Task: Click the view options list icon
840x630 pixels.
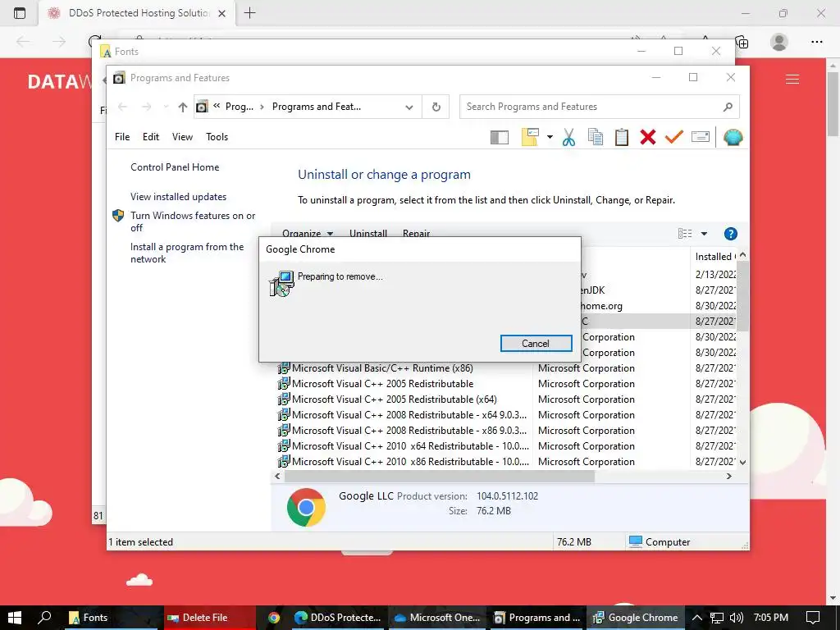Action: [685, 234]
